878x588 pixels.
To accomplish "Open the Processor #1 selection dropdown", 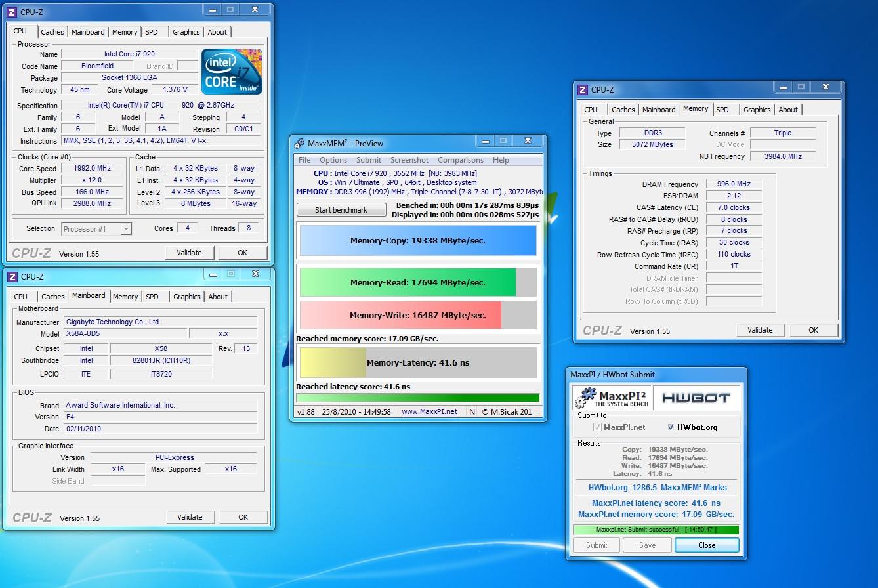I will pyautogui.click(x=96, y=228).
